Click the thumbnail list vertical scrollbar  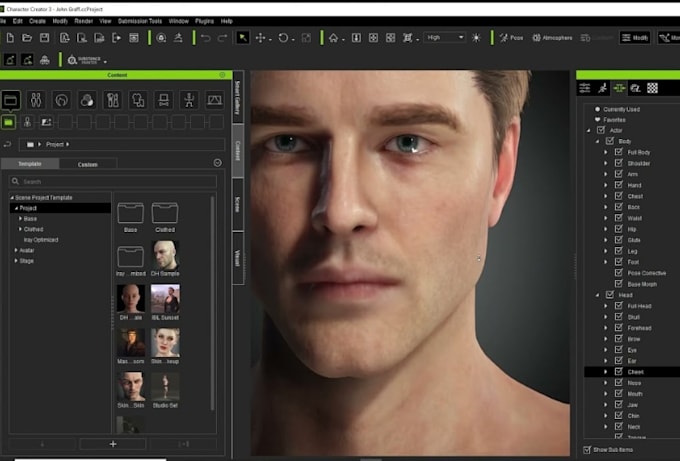pos(212,304)
